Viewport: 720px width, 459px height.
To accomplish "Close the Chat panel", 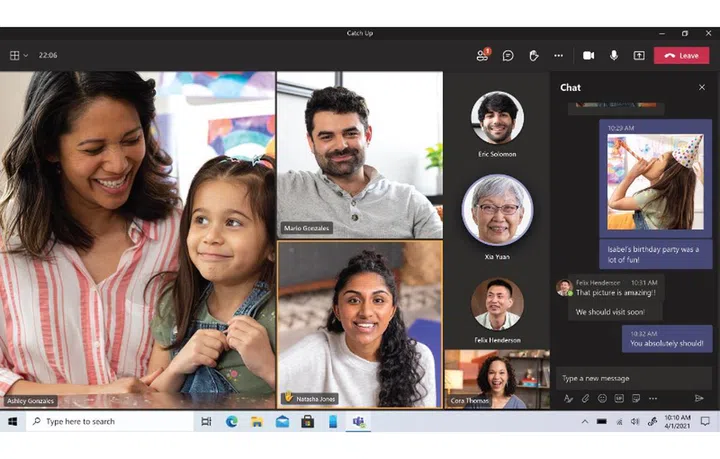I will click(702, 87).
